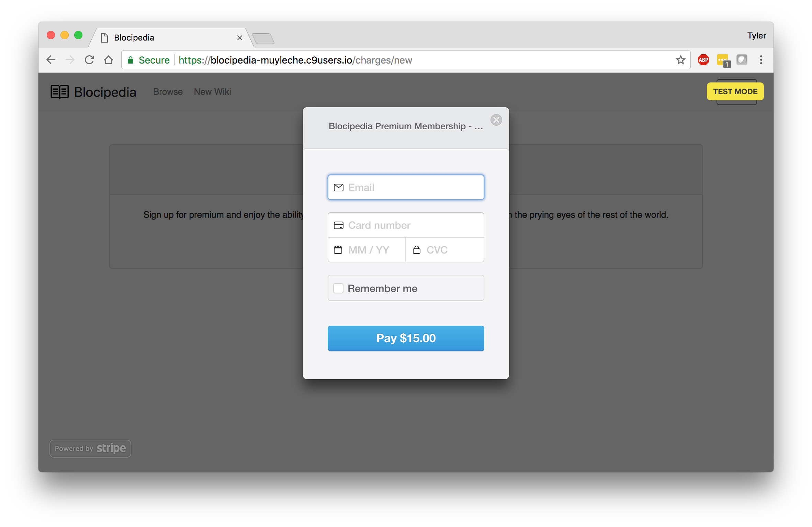
Task: Close the premium membership modal
Action: (x=497, y=120)
